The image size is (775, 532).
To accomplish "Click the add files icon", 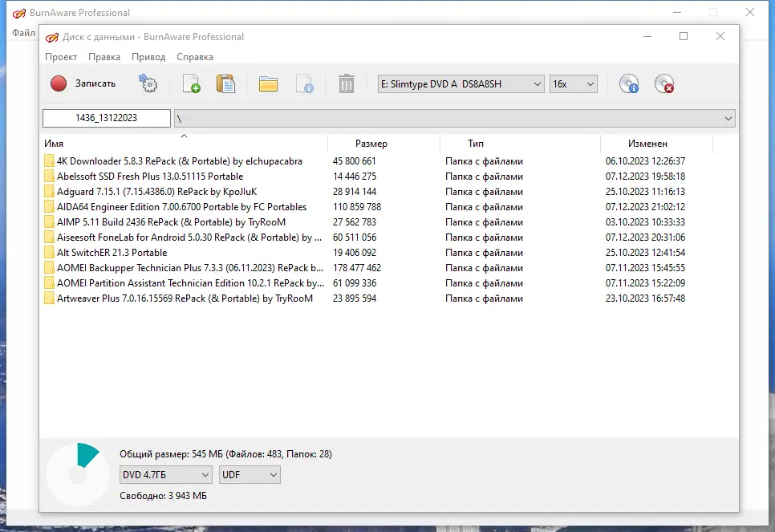I will coord(191,83).
